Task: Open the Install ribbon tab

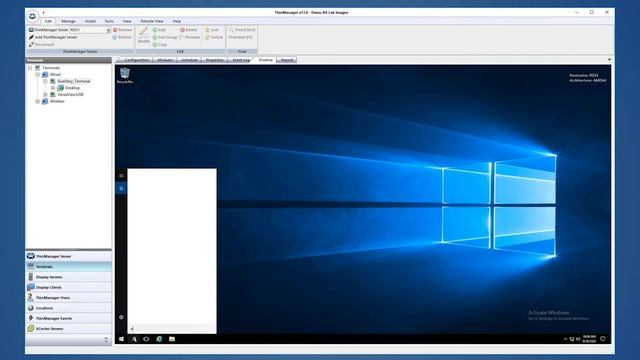Action: 90,21
